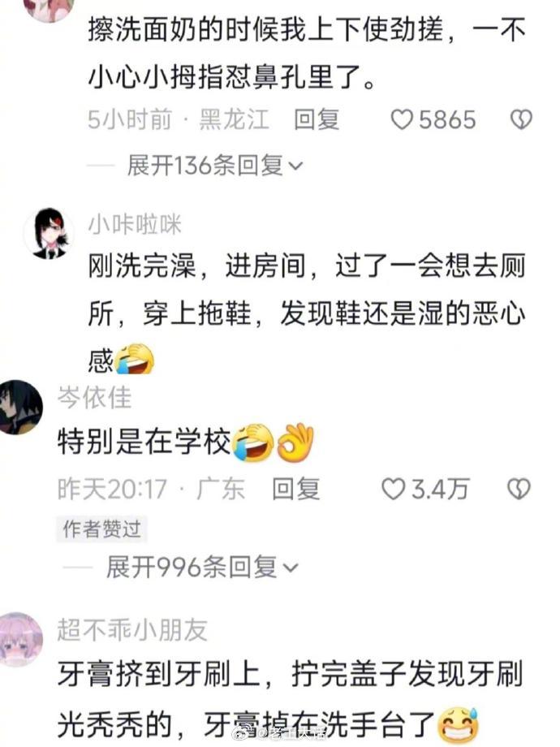Tap the sweat grin emoji after 洗手台了
Image resolution: width=560 pixels, height=747 pixels.
click(458, 724)
